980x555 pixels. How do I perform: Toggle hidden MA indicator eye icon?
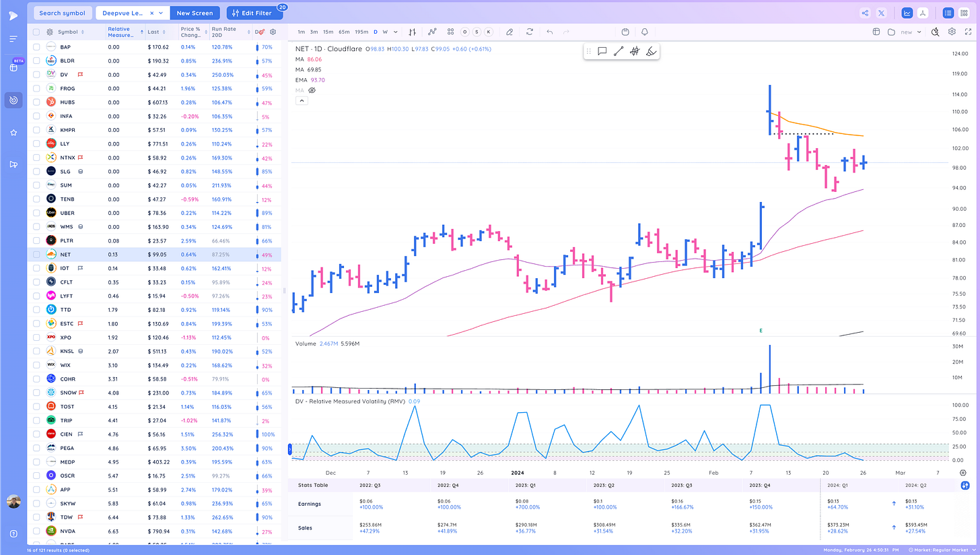click(312, 90)
